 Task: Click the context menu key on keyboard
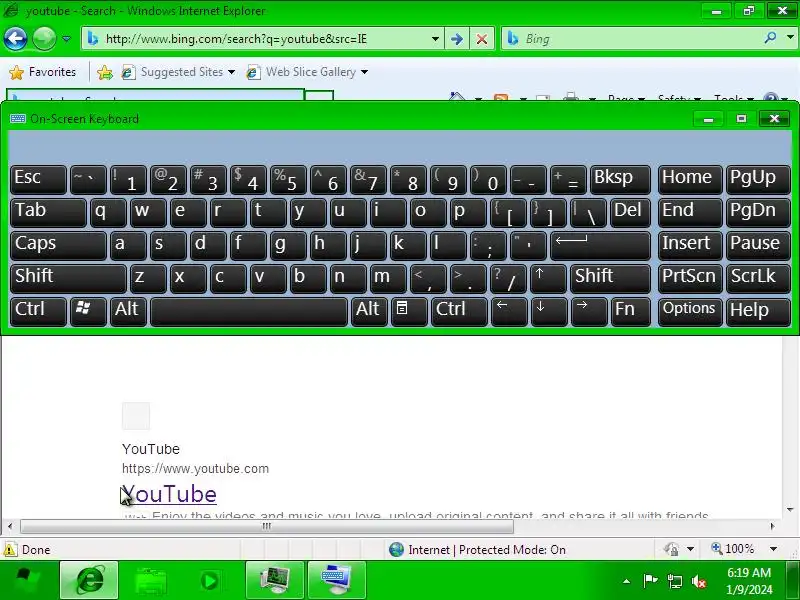point(409,311)
